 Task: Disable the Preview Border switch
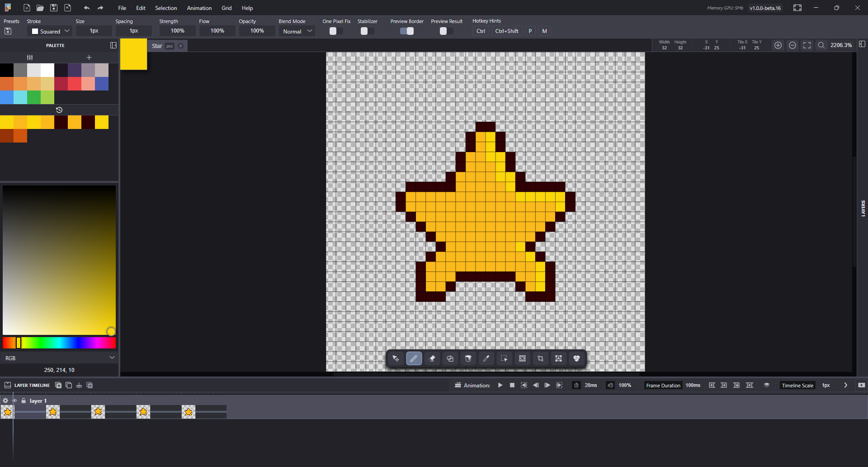[x=407, y=31]
